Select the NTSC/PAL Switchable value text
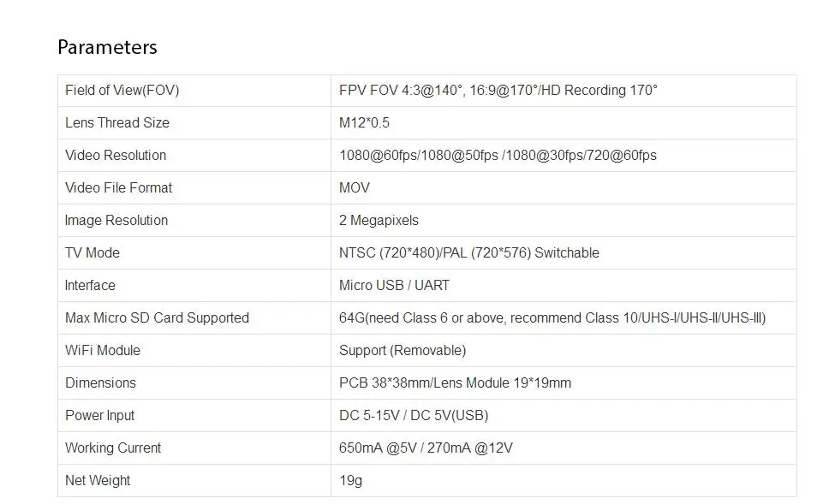This screenshot has width=823, height=504. pyautogui.click(x=468, y=253)
